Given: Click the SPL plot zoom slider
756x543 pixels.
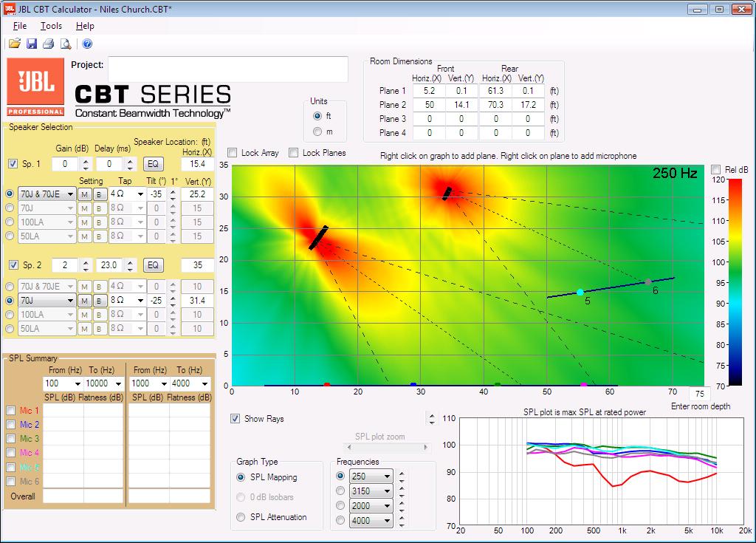Looking at the screenshot, I should click(x=387, y=447).
